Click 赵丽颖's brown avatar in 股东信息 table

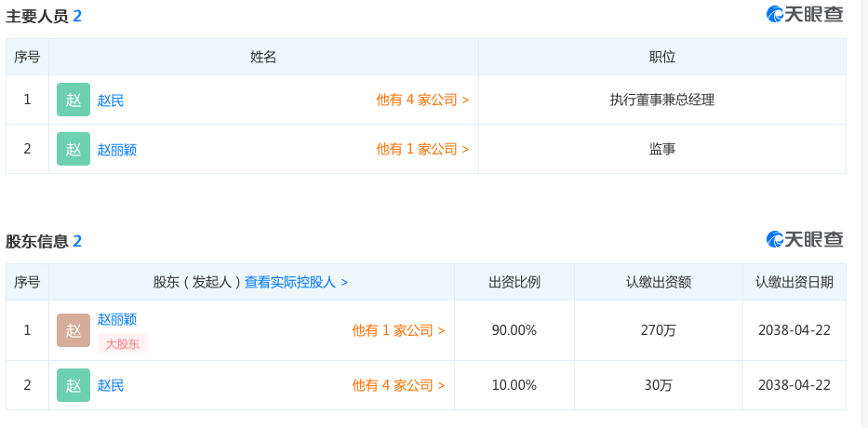click(x=73, y=330)
